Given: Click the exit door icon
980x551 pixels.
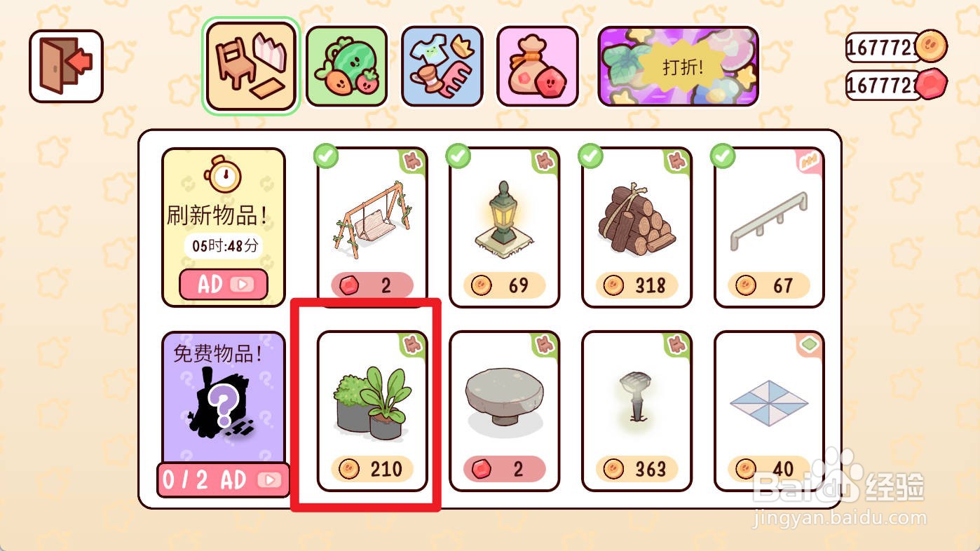Looking at the screenshot, I should pyautogui.click(x=66, y=66).
